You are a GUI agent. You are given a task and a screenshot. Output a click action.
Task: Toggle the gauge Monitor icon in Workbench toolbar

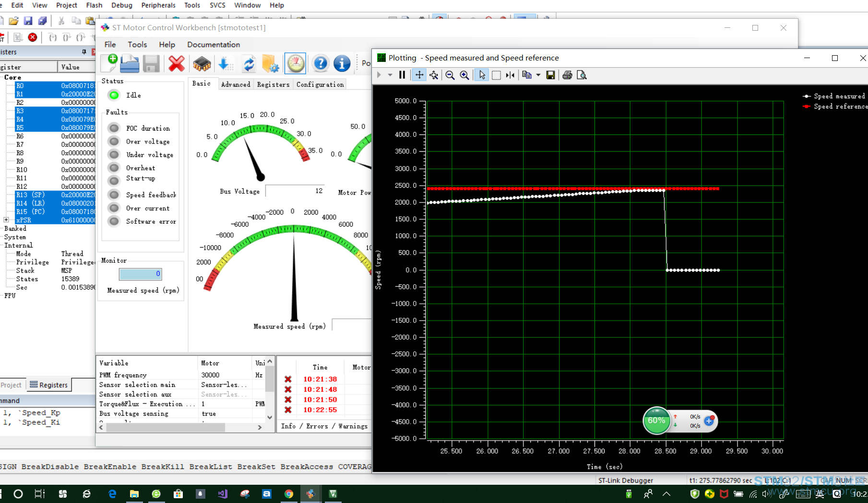[x=296, y=63]
